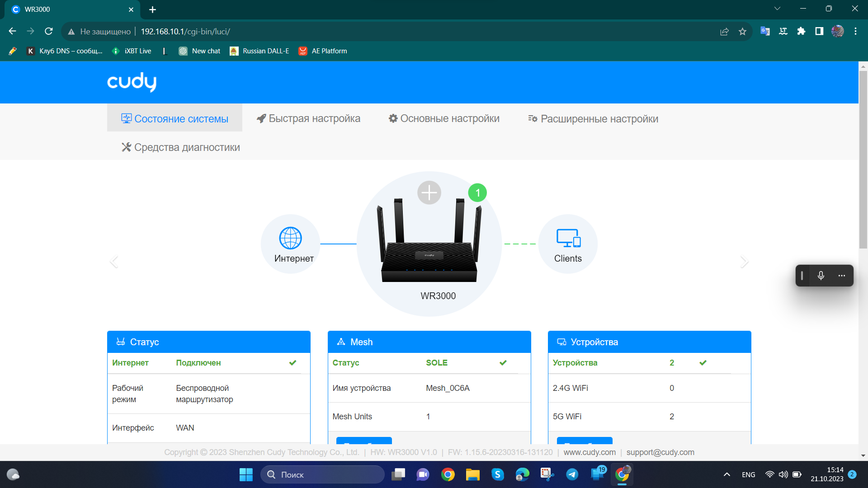The image size is (868, 488).
Task: Open the Clients devices icon
Action: (568, 238)
